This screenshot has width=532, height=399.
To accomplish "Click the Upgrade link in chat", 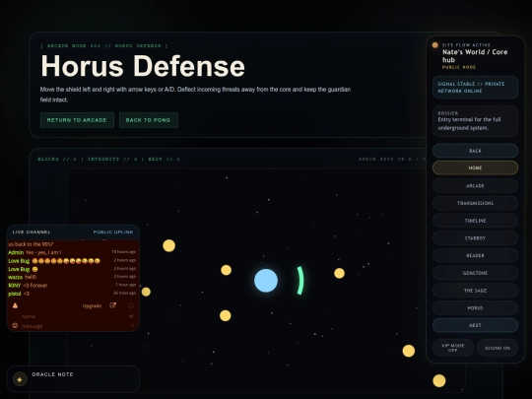I will tap(92, 306).
